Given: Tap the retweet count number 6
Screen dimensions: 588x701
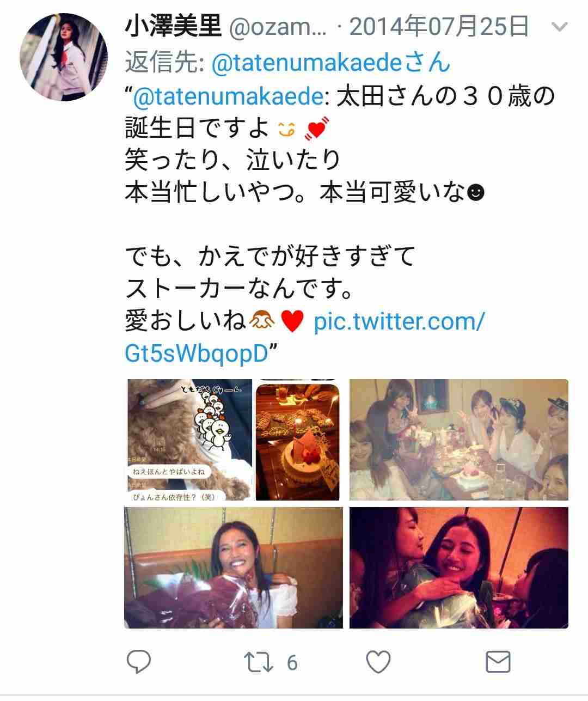Looking at the screenshot, I should tap(292, 663).
